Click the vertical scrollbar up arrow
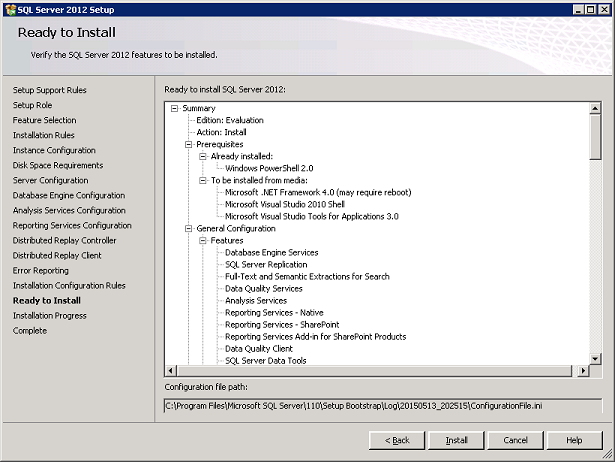 (595, 108)
